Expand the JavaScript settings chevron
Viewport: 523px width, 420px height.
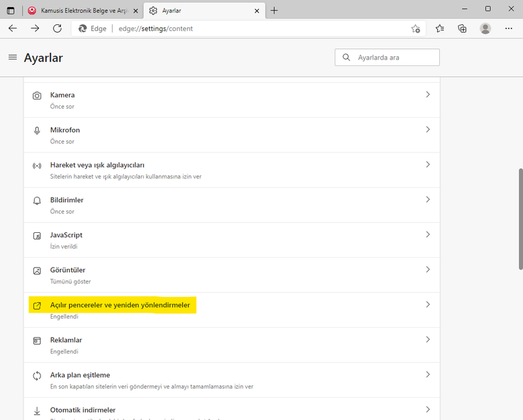point(428,235)
